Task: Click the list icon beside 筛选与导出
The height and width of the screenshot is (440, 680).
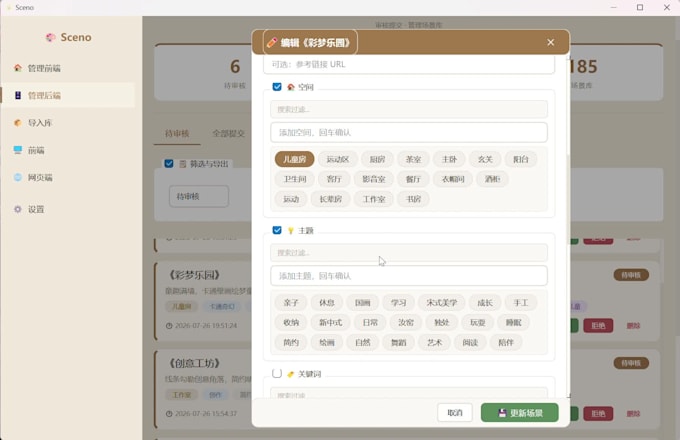Action: point(183,164)
